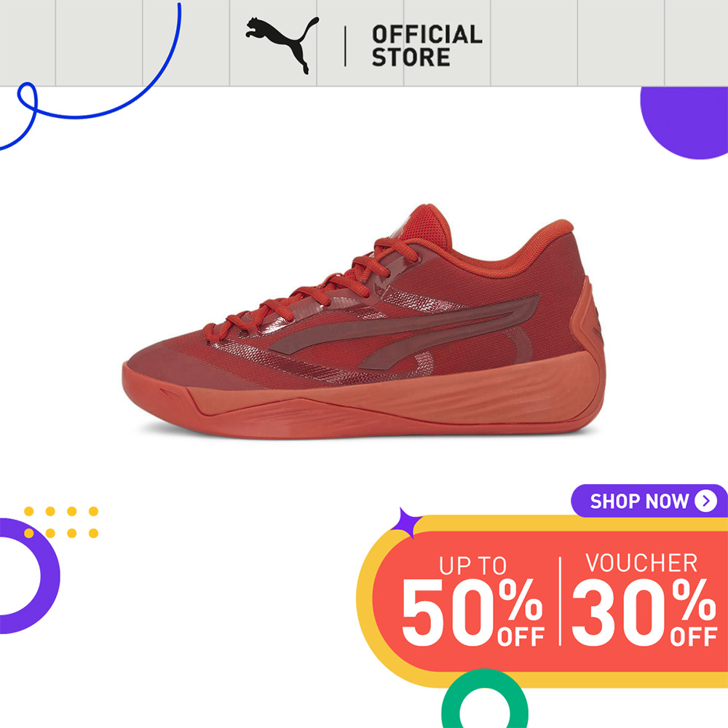This screenshot has width=728, height=728.
Task: Click the VOUCHER 30% OFF offer
Action: coord(644,599)
